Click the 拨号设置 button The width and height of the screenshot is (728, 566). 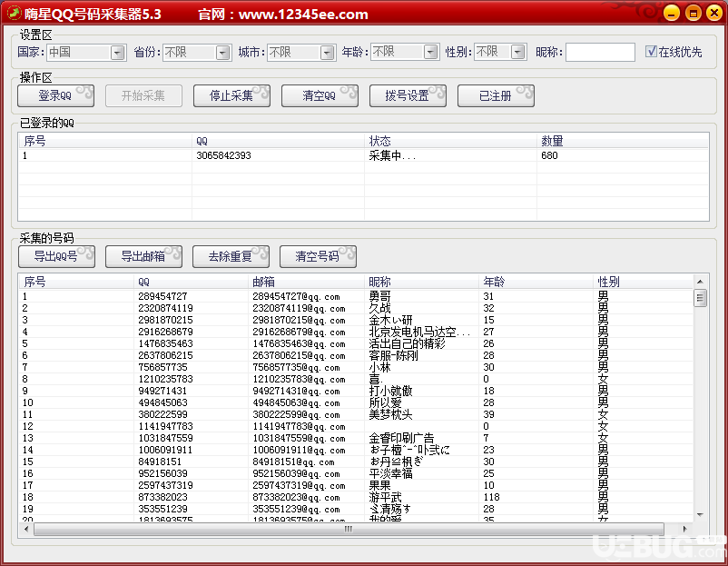click(x=408, y=95)
